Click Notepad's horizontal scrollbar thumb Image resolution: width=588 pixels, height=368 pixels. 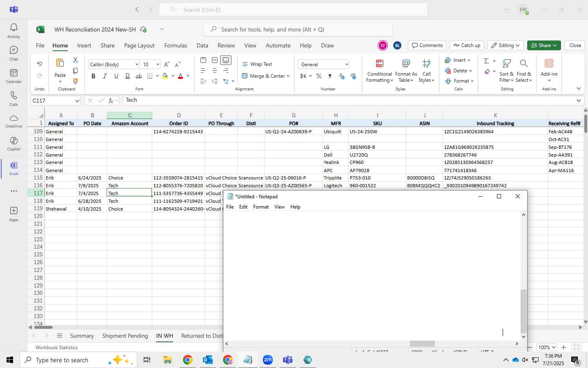click(x=422, y=344)
